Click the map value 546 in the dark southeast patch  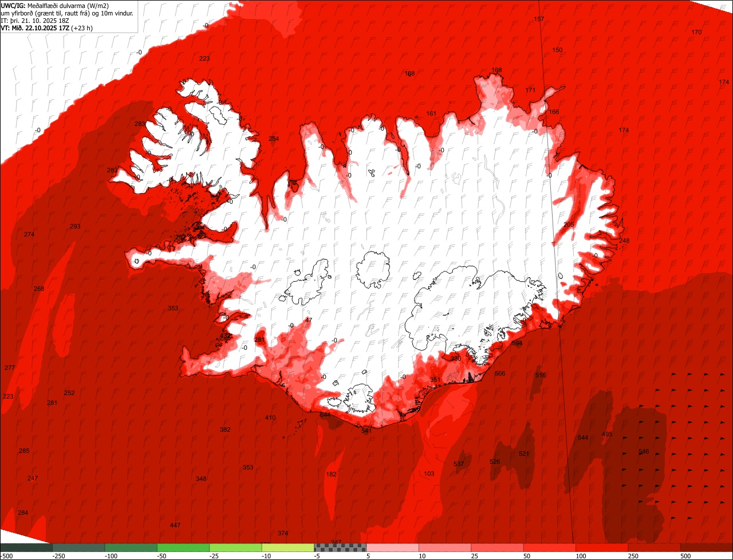pos(644,452)
